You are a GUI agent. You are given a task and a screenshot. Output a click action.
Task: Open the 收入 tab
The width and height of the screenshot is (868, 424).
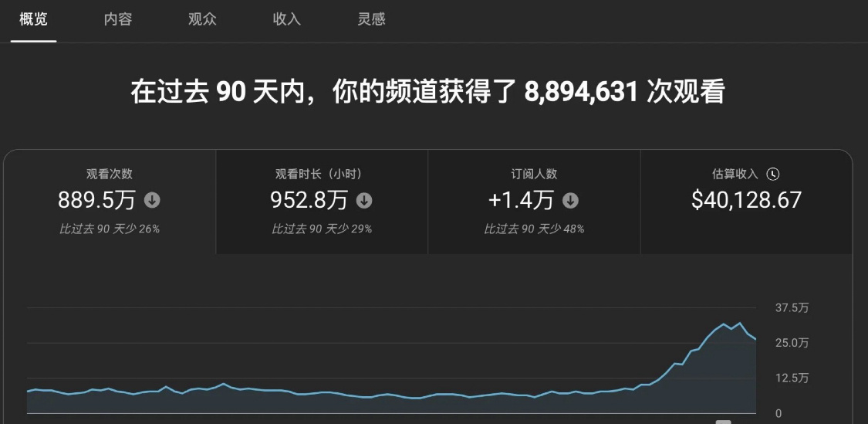(x=287, y=20)
